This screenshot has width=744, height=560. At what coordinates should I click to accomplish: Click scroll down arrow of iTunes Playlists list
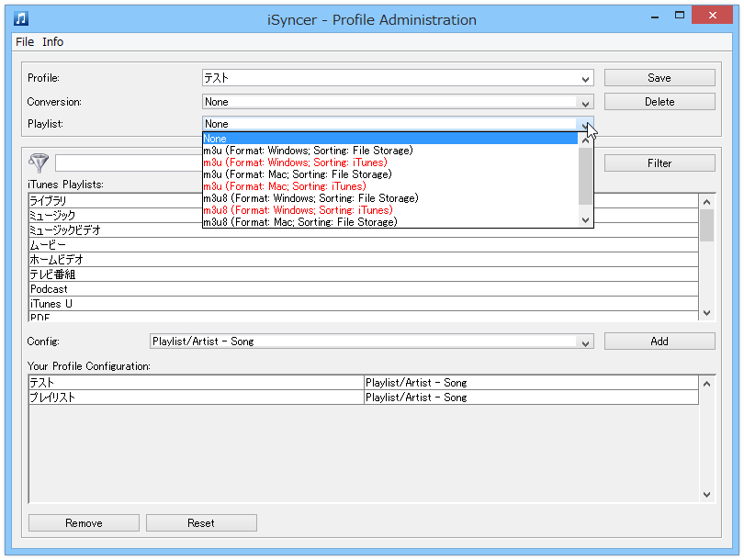pos(706,313)
